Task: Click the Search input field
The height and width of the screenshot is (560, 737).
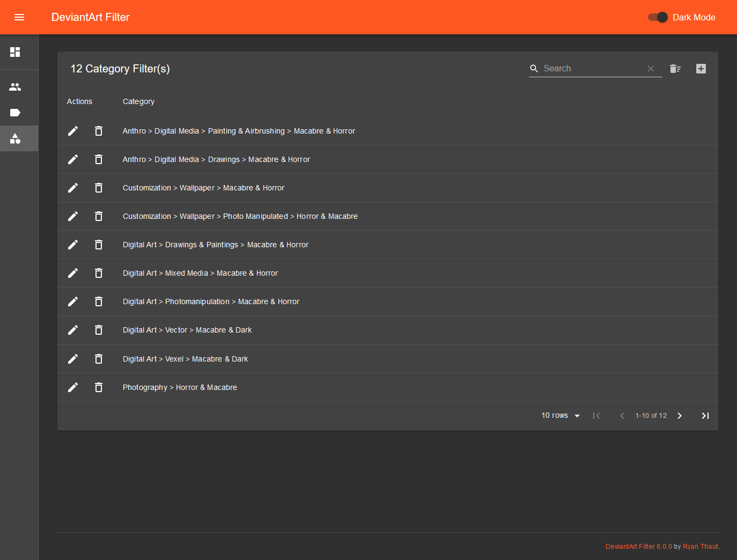Action: click(593, 68)
